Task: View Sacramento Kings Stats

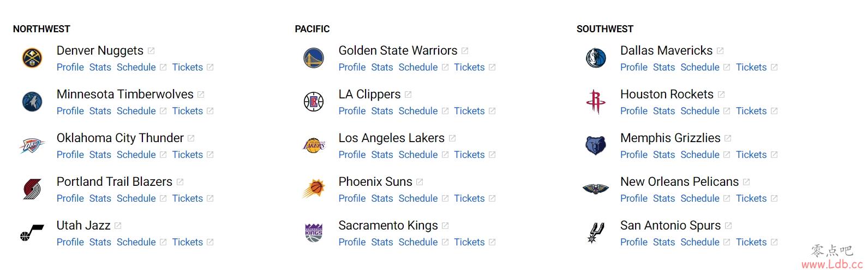Action: [x=382, y=242]
